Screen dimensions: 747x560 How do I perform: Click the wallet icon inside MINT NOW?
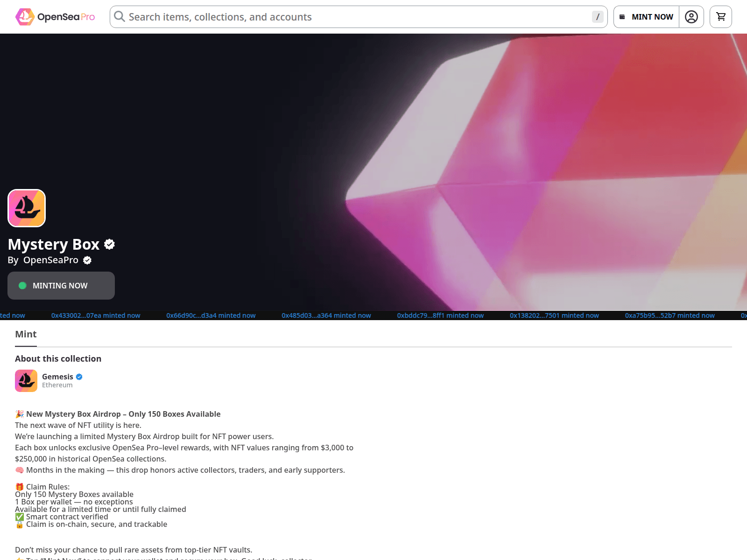(622, 17)
